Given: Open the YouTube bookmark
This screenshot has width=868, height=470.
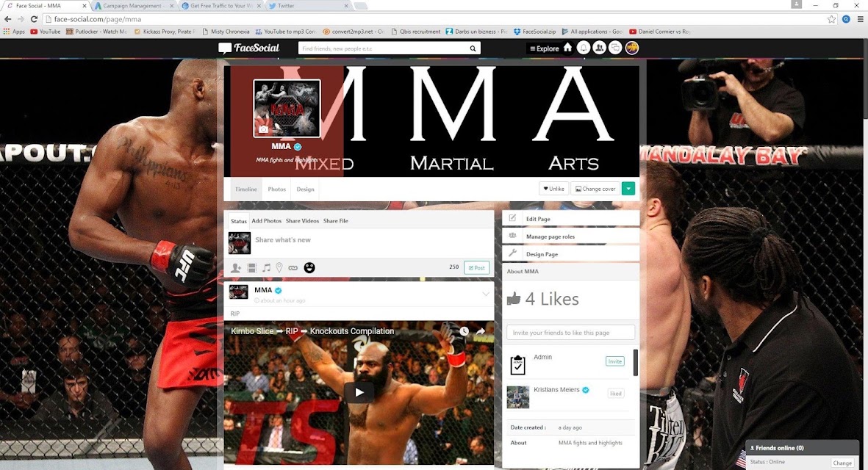Looking at the screenshot, I should (x=46, y=32).
